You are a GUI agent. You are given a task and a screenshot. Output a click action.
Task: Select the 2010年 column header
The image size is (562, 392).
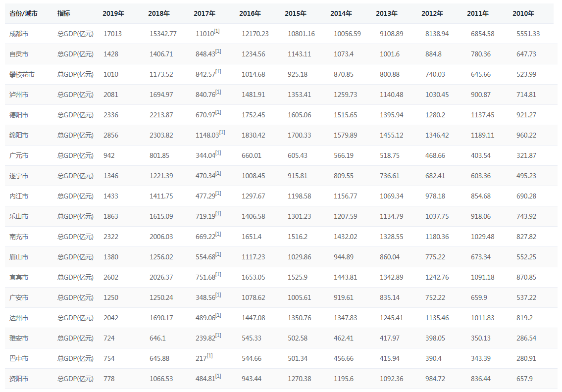[x=523, y=14]
